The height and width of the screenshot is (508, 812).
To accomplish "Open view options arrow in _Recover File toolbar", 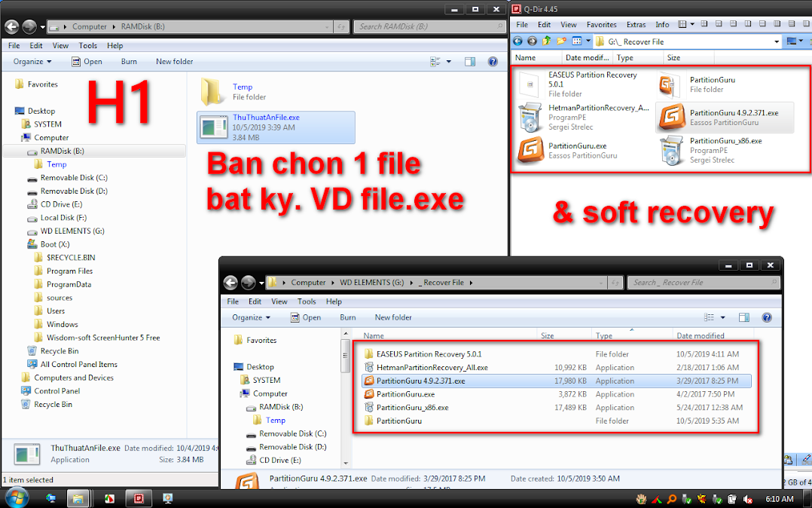I will 722,318.
